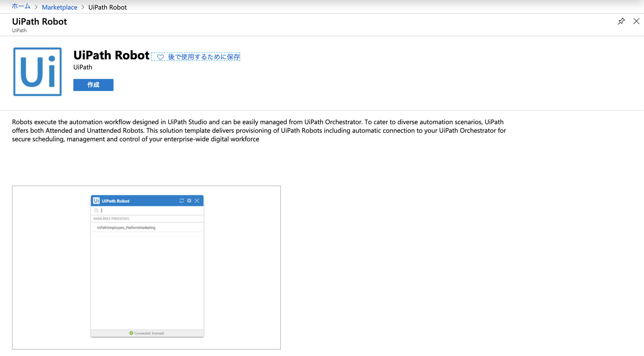This screenshot has width=644, height=356.
Task: Open the Marketplace breadcrumb link
Action: click(x=60, y=7)
